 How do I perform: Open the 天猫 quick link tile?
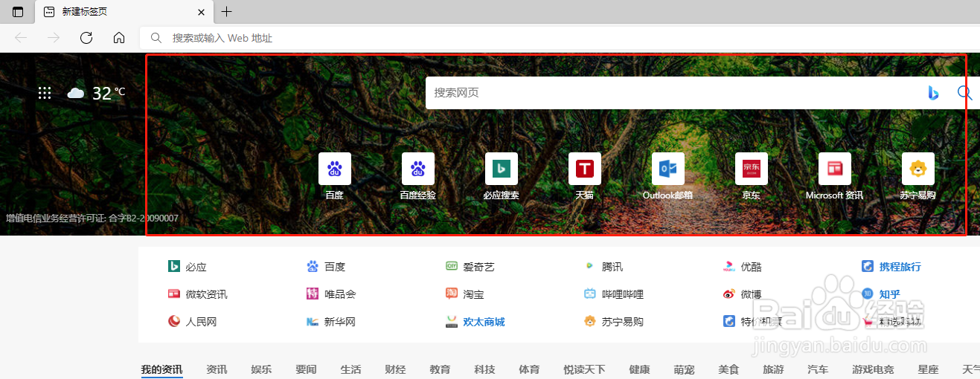point(585,177)
